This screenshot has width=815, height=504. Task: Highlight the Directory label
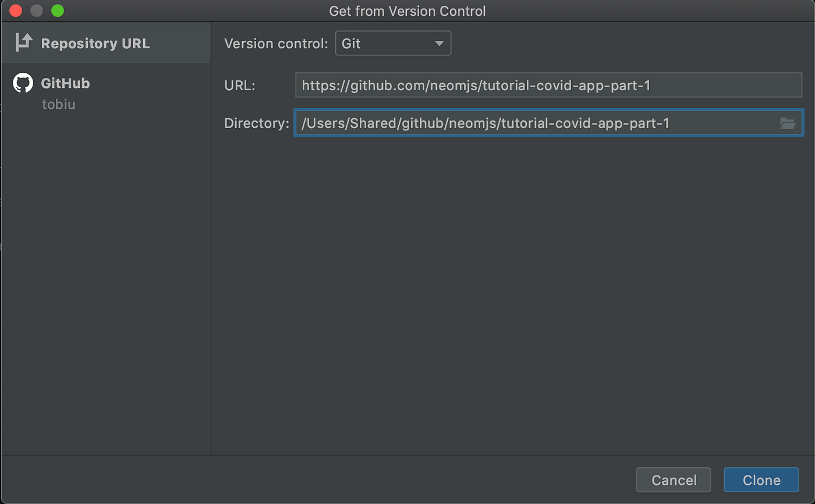(x=256, y=123)
